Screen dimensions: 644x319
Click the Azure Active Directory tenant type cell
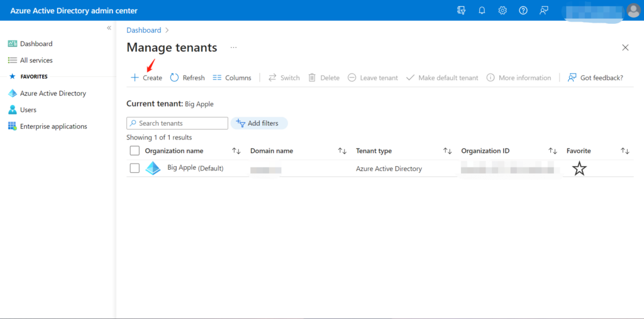click(x=389, y=169)
